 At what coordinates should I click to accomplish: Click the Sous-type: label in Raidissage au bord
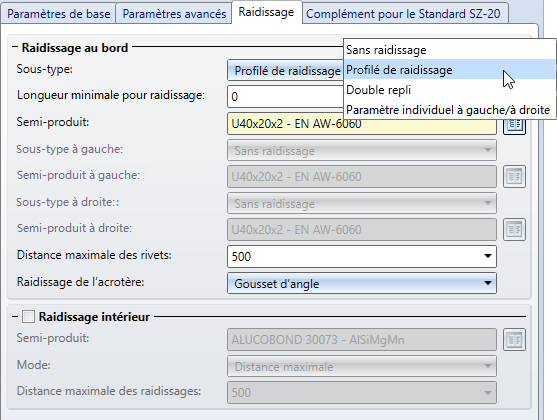(x=44, y=69)
